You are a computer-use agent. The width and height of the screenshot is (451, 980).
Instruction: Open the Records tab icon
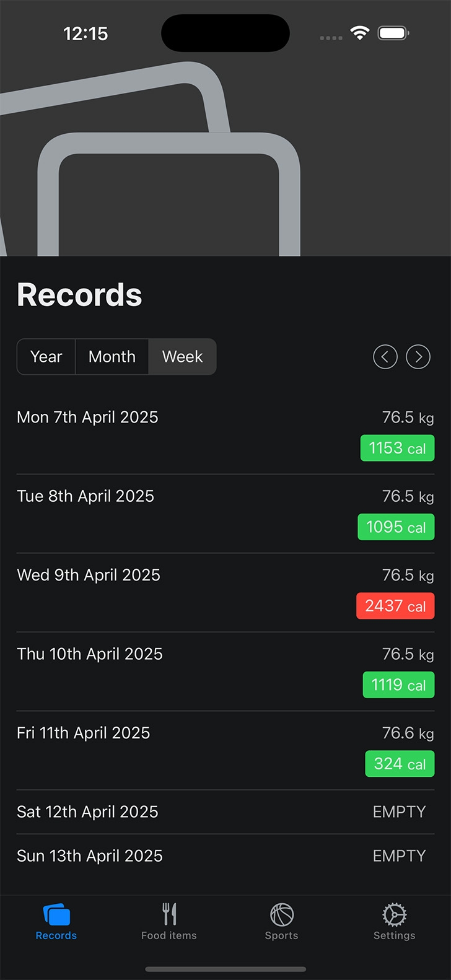click(x=56, y=914)
